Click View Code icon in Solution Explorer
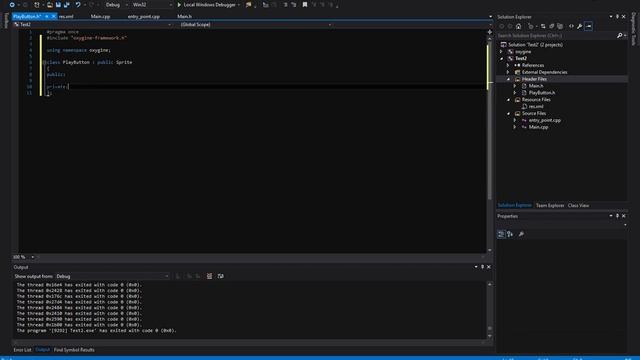 tap(571, 26)
